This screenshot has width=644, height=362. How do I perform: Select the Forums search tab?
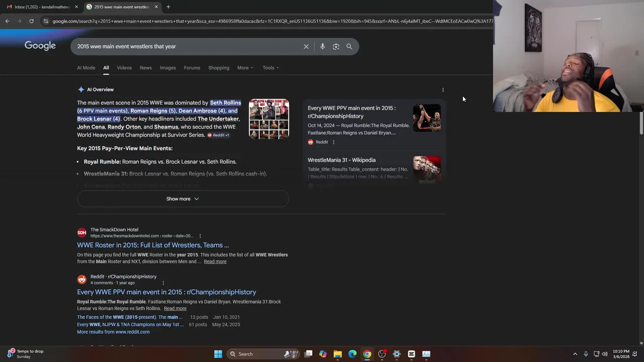(x=192, y=68)
